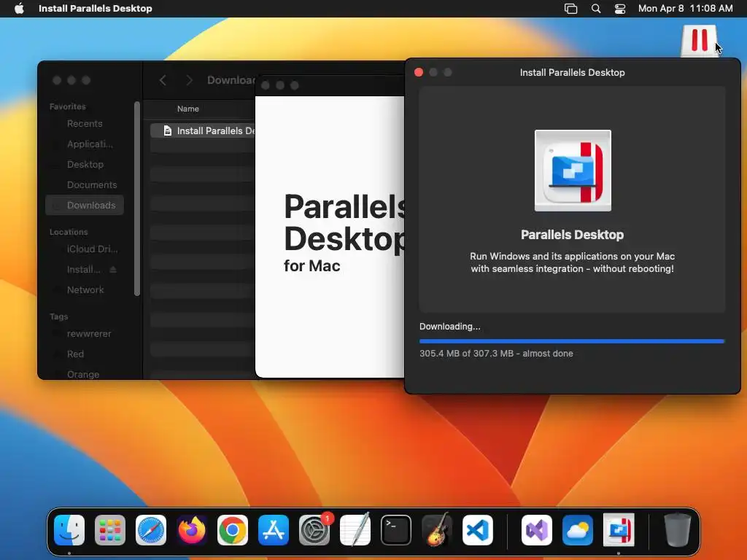Select Documents in Finder sidebar
Viewport: 747px width, 560px height.
(x=85, y=185)
